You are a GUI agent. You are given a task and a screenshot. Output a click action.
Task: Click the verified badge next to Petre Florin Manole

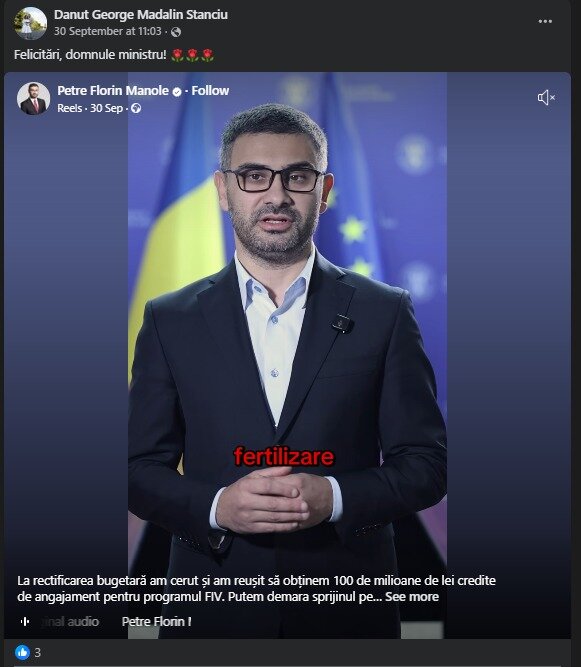point(177,91)
